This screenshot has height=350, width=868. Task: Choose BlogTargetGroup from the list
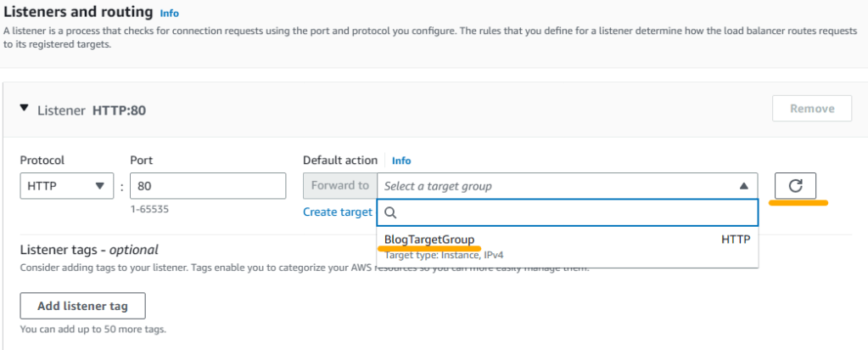pyautogui.click(x=429, y=240)
